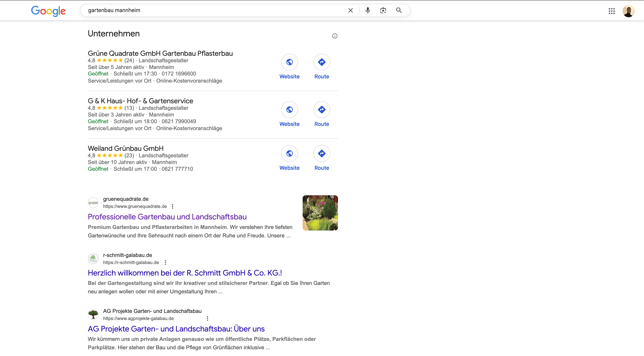644x356 pixels.
Task: Open more options for agprojekte-galabau.de result
Action: click(x=207, y=318)
